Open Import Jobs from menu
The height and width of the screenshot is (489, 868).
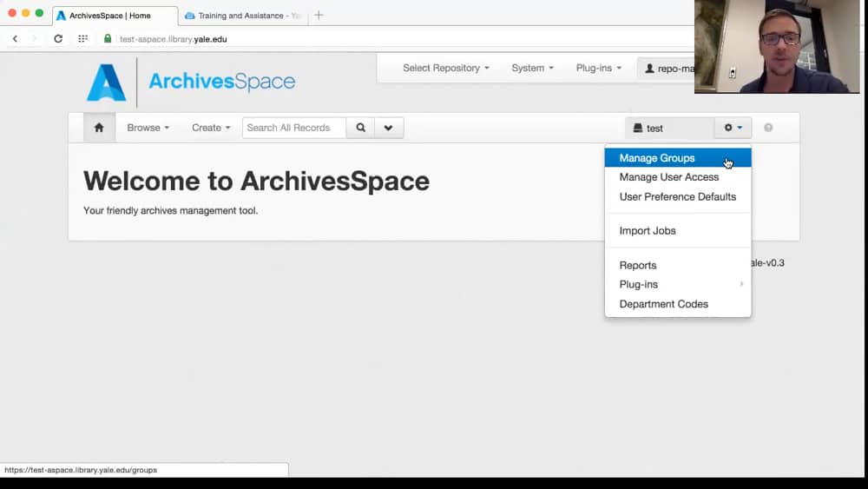click(678, 230)
